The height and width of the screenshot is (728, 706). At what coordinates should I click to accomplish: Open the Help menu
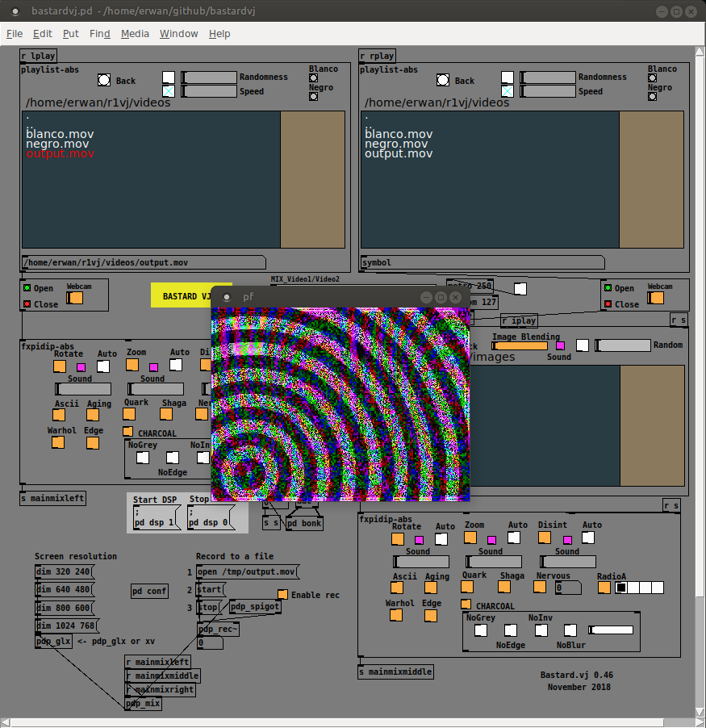[219, 33]
